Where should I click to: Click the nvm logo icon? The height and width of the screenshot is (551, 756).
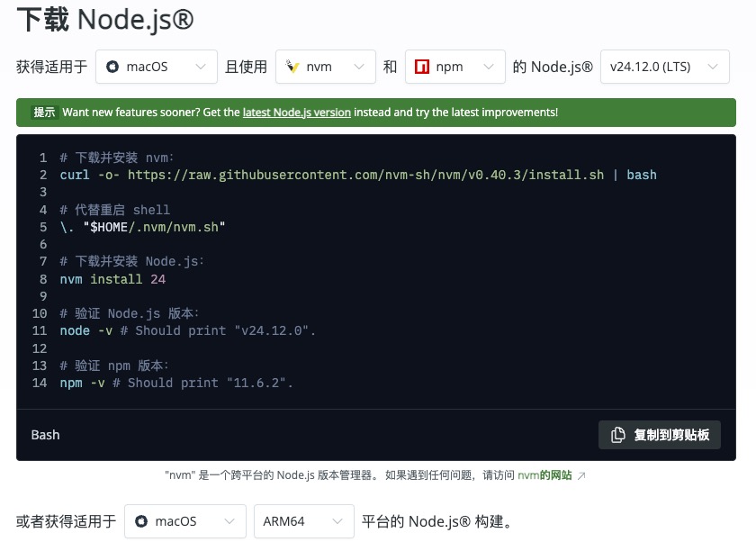pyautogui.click(x=292, y=67)
